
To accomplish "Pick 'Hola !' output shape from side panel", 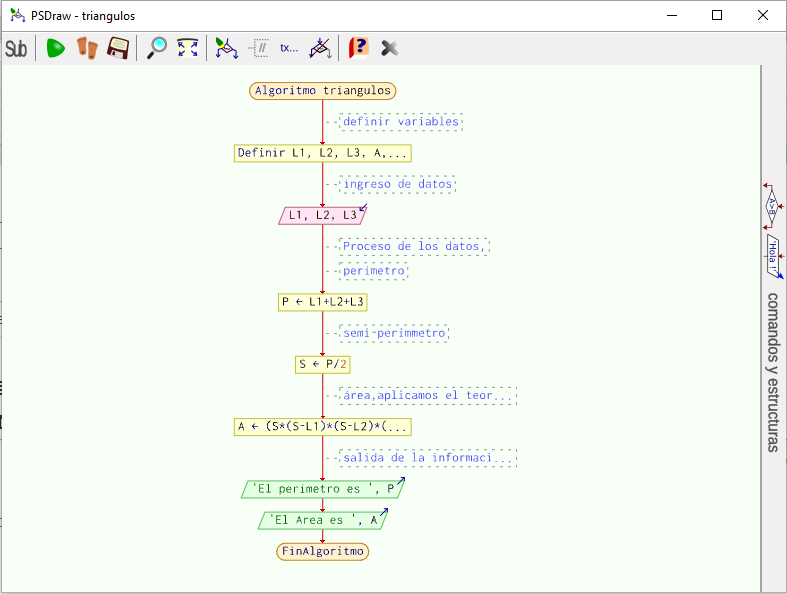I will pos(774,256).
